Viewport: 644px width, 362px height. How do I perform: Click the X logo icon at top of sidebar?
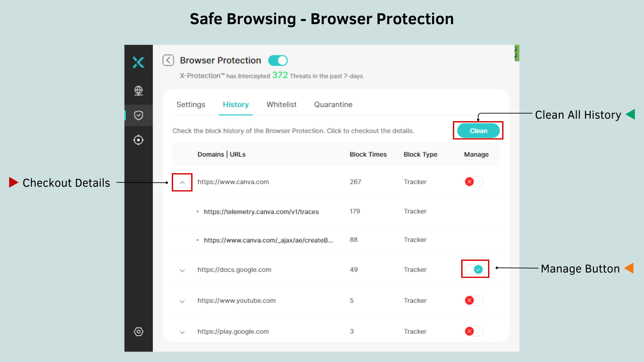(138, 62)
